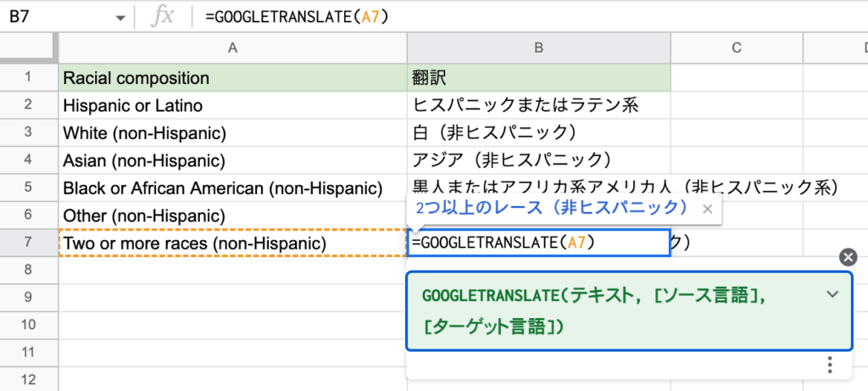
Task: Click cell A1 Racial composition
Action: tap(232, 78)
